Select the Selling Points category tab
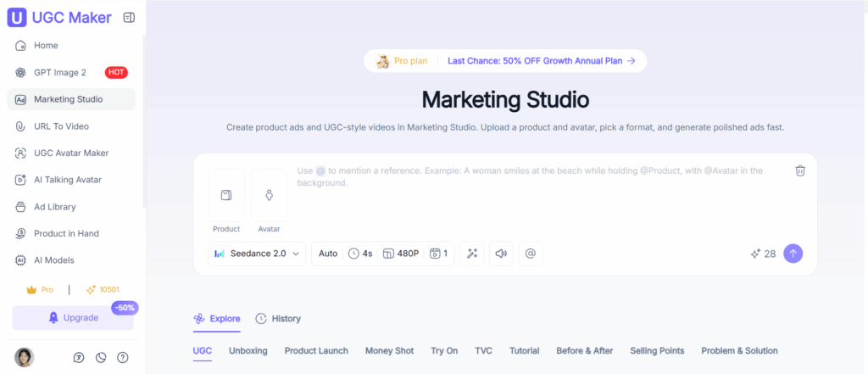This screenshot has height=374, width=868. (657, 351)
